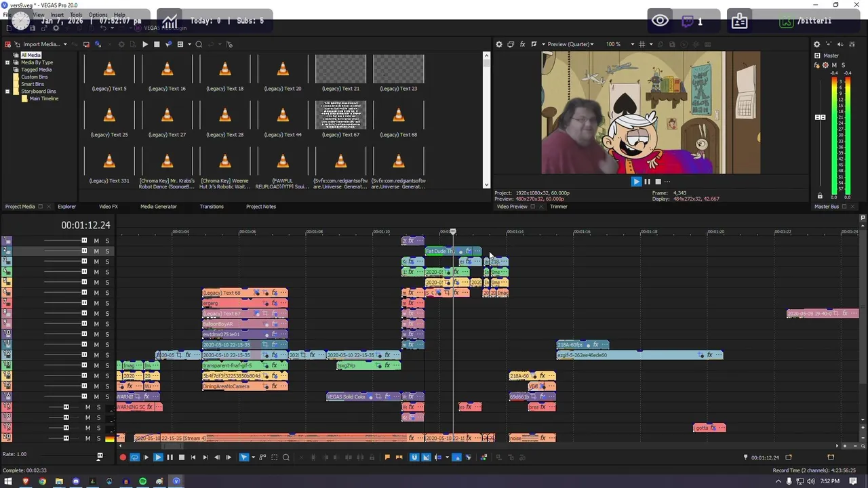Switch to the Explorer tab
This screenshot has height=488, width=868.
point(66,207)
